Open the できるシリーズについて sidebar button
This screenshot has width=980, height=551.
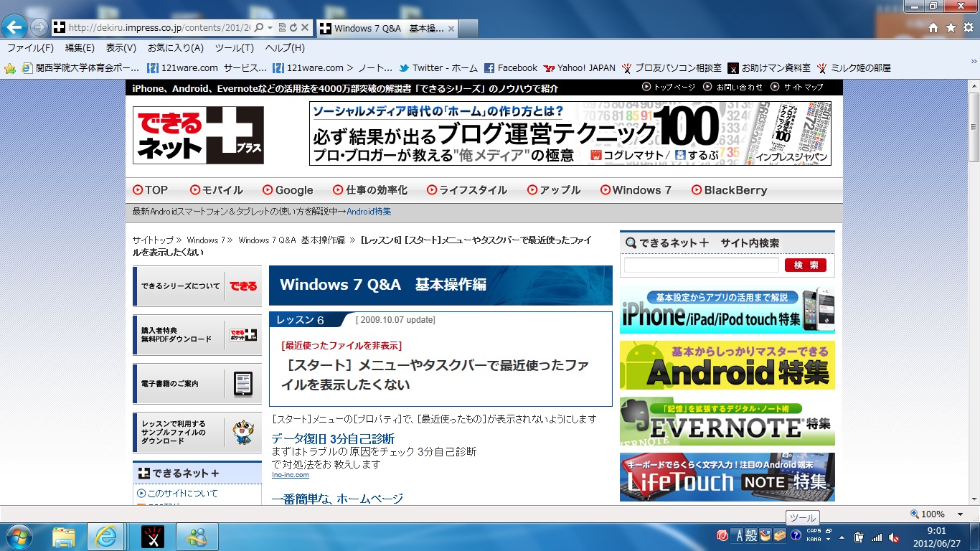pyautogui.click(x=197, y=286)
